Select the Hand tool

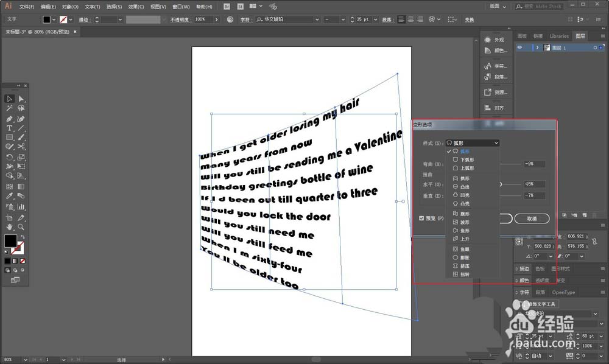pos(9,227)
